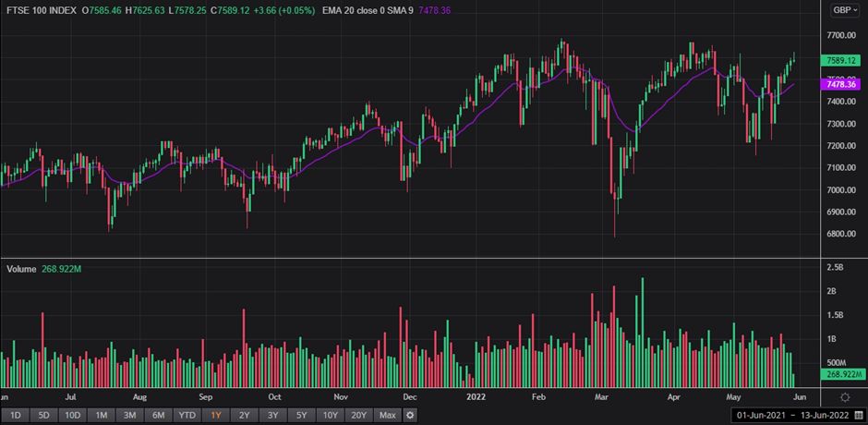Open the GBP currency dropdown
This screenshot has height=425, width=868.
pos(847,10)
